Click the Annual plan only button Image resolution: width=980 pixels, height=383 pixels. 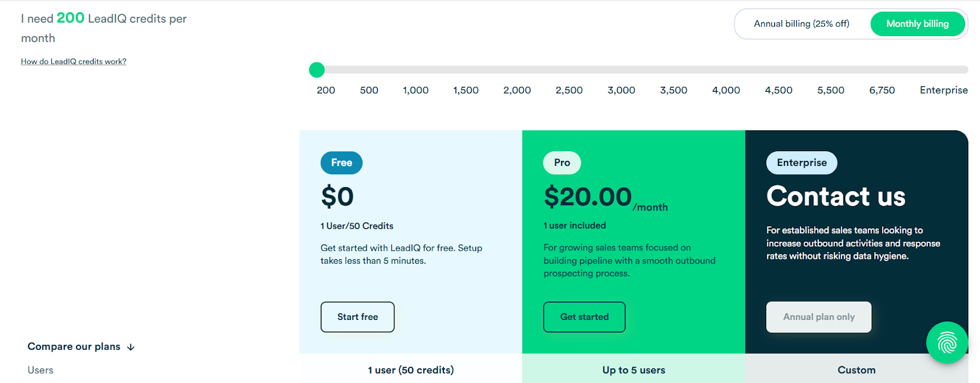pyautogui.click(x=818, y=317)
